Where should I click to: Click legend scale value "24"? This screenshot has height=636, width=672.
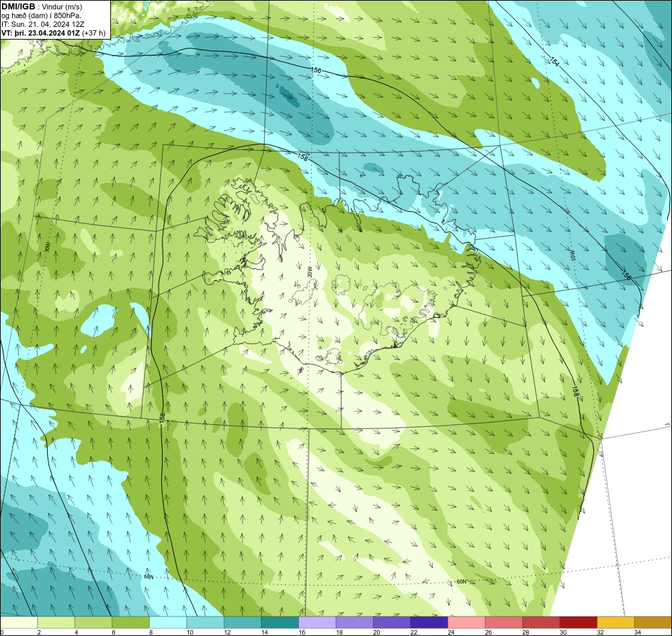[450, 632]
